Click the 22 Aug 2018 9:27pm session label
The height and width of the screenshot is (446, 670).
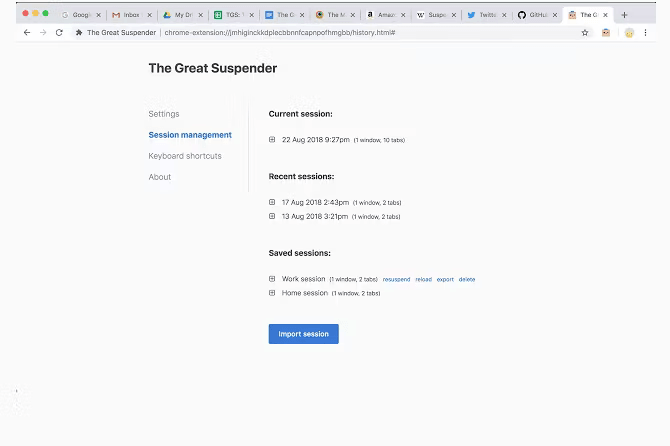click(315, 140)
